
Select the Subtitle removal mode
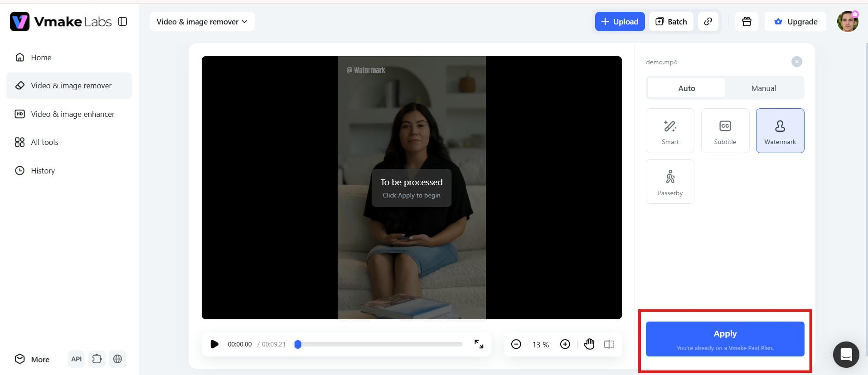click(x=725, y=130)
